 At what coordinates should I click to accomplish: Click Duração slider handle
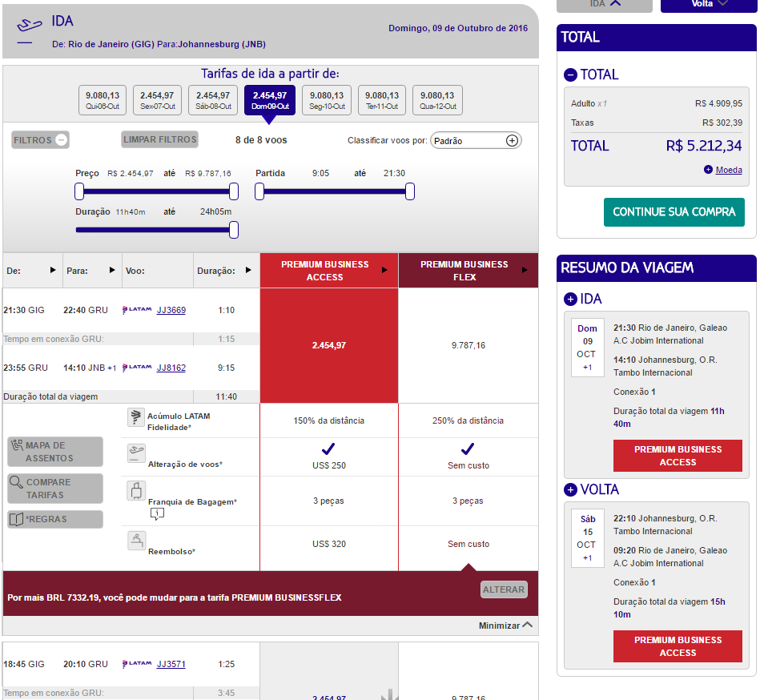click(x=234, y=230)
